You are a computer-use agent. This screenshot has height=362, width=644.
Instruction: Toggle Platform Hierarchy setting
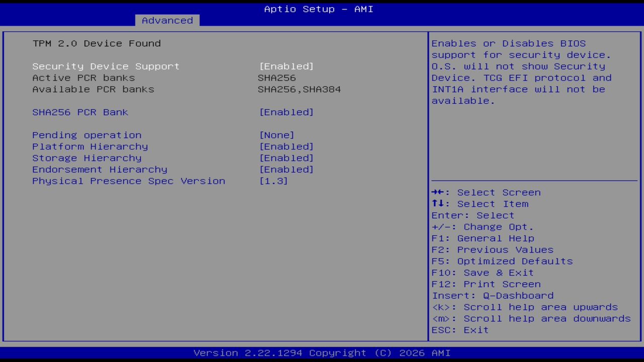point(90,146)
